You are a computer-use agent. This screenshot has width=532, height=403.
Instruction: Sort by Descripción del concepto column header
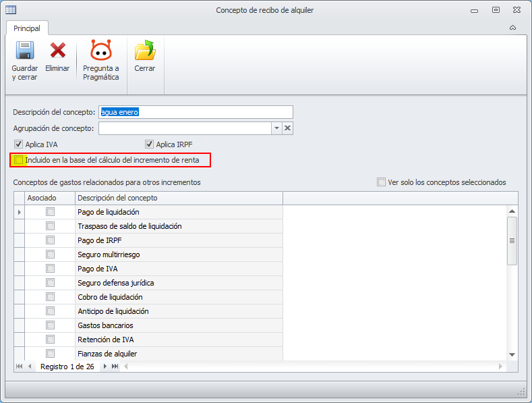click(x=179, y=198)
